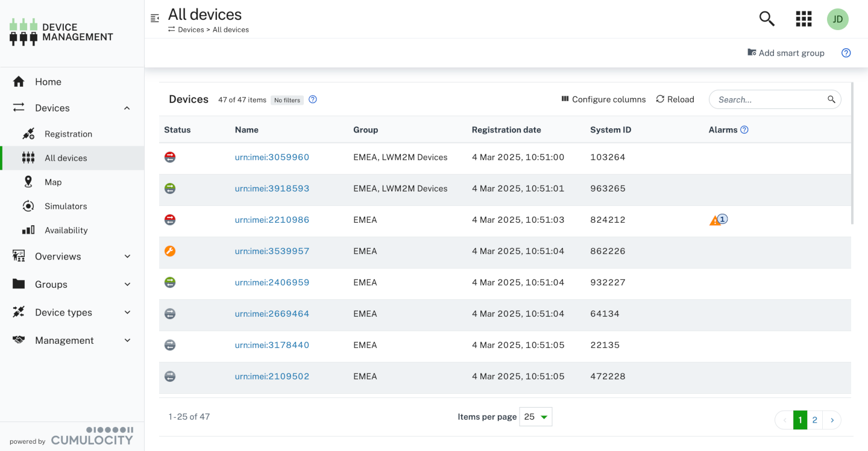
Task: Open the JD user avatar menu
Action: (837, 19)
